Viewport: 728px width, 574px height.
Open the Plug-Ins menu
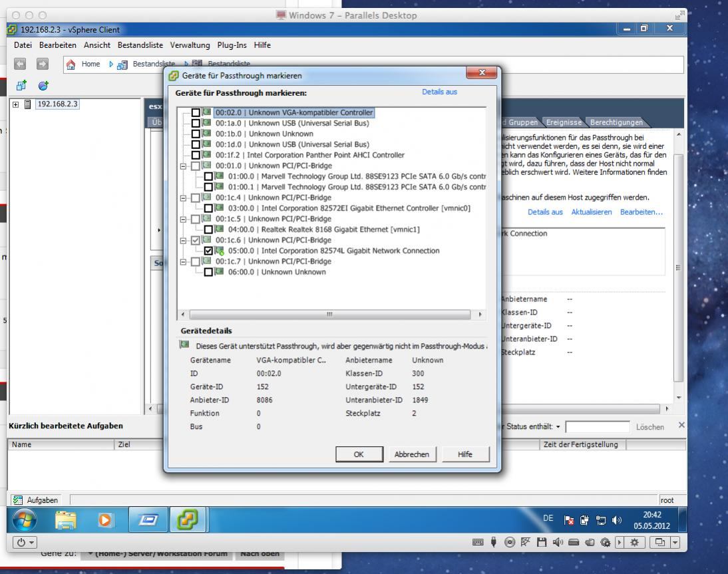(232, 45)
